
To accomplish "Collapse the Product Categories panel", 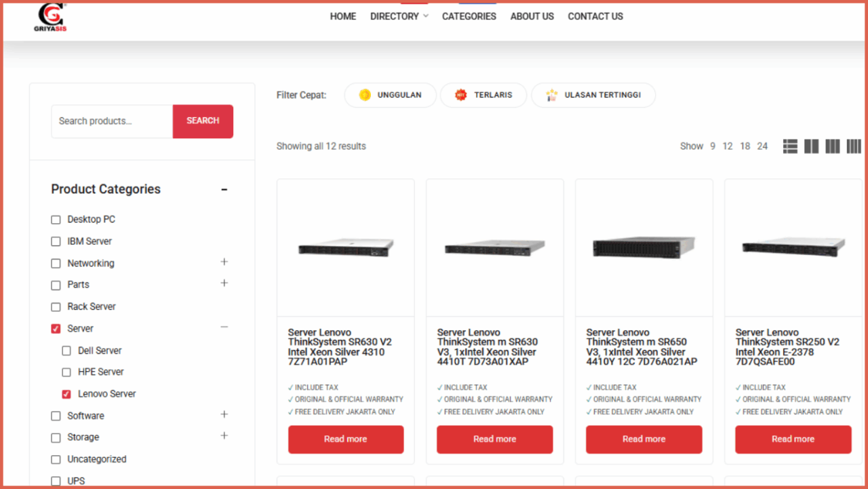I will coord(224,190).
